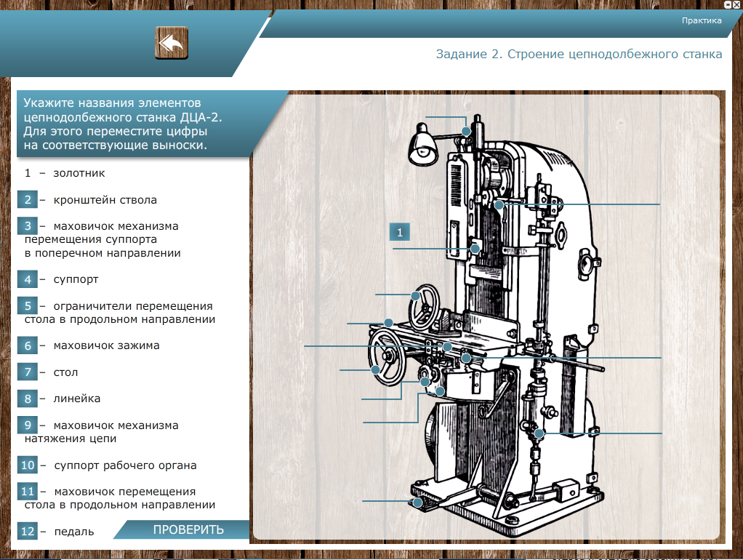Image resolution: width=743 pixels, height=560 pixels.
Task: Close the application window
Action: pyautogui.click(x=737, y=4)
